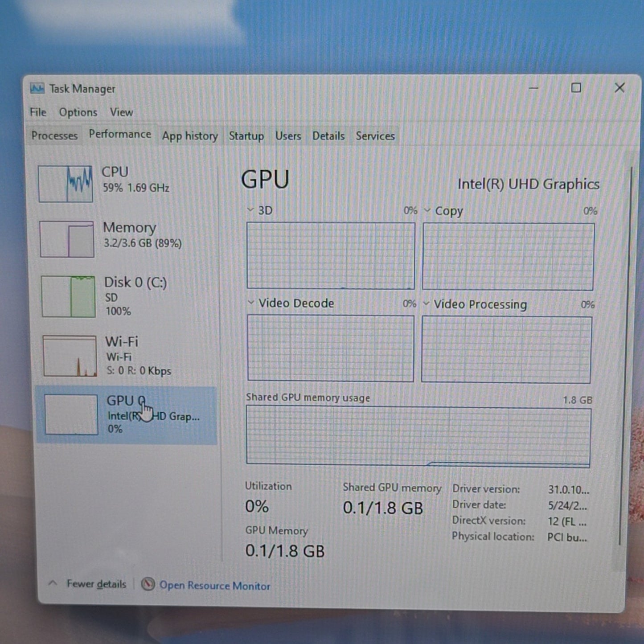Open the View menu
The image size is (644, 644).
click(121, 112)
